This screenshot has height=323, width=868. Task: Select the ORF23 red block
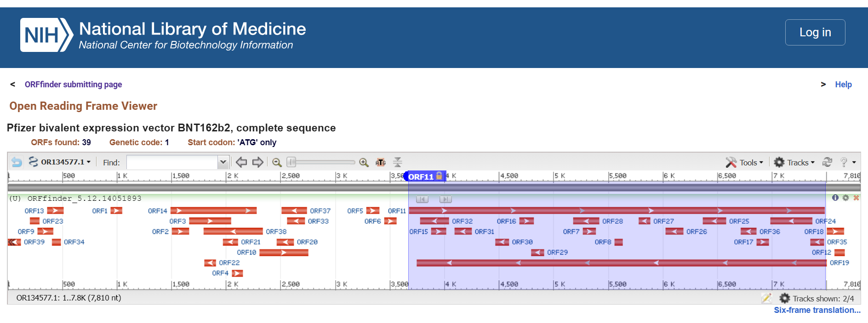pos(34,221)
